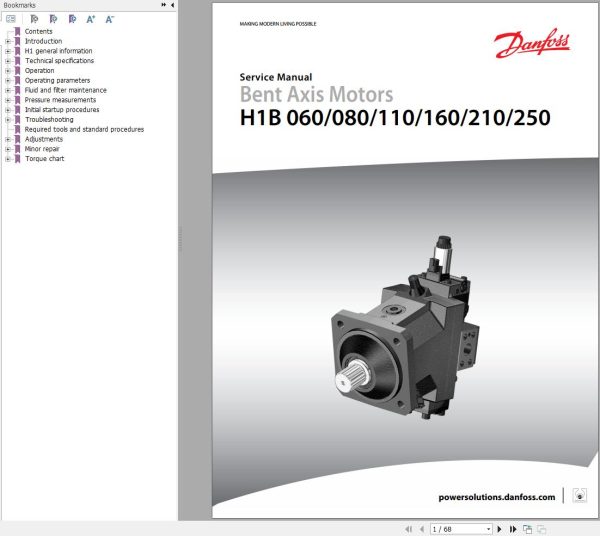
Task: Click bookmark icon next to Pressure measurements
Action: [x=17, y=100]
